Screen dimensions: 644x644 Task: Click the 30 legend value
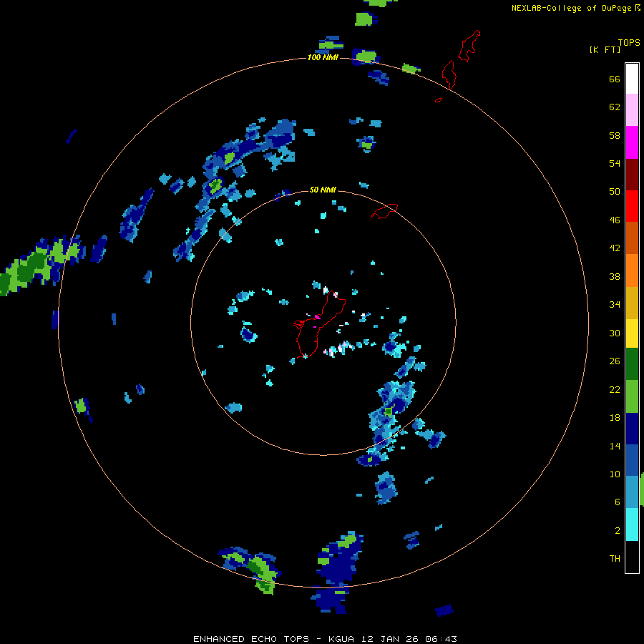tap(615, 333)
